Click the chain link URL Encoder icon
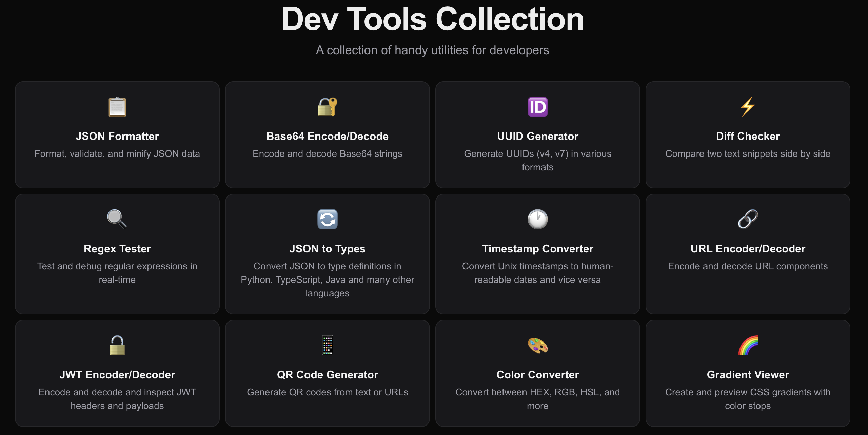This screenshot has width=868, height=435. (x=748, y=220)
